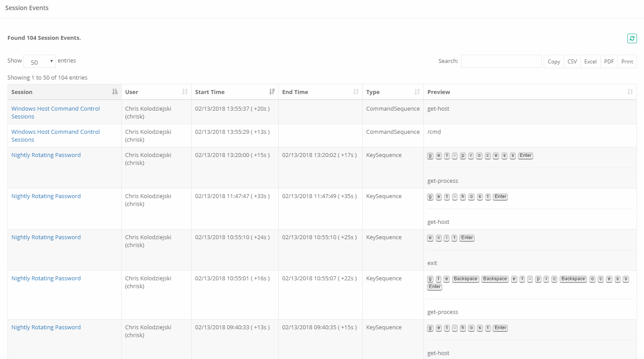Image resolution: width=644 pixels, height=359 pixels.
Task: Export to Excel button
Action: tap(590, 62)
